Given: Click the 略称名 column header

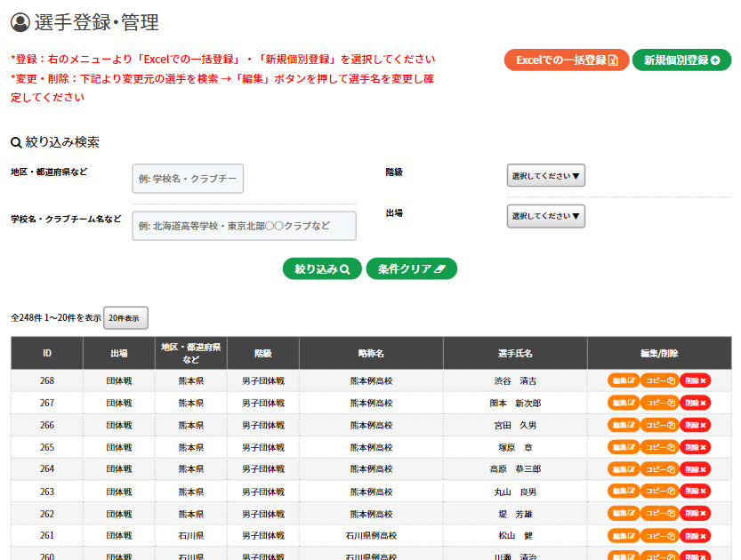Looking at the screenshot, I should pyautogui.click(x=371, y=353).
